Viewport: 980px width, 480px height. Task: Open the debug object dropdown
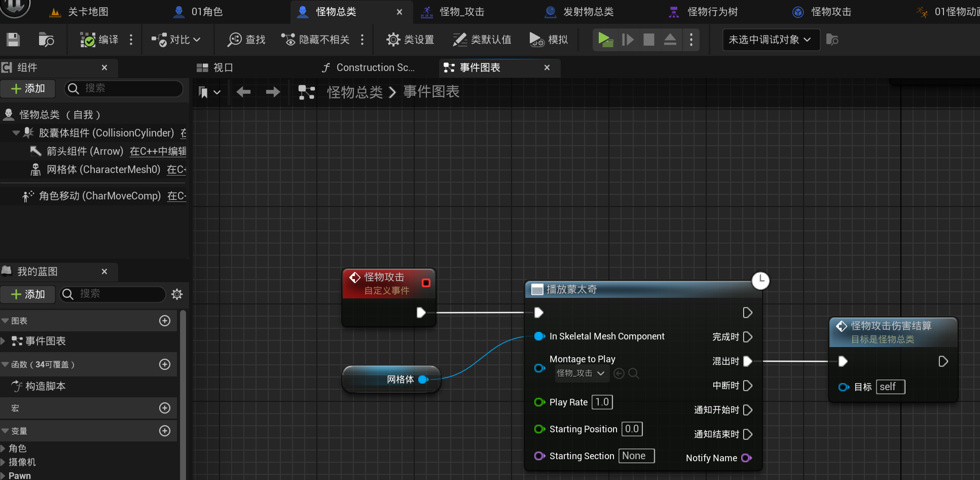tap(770, 40)
